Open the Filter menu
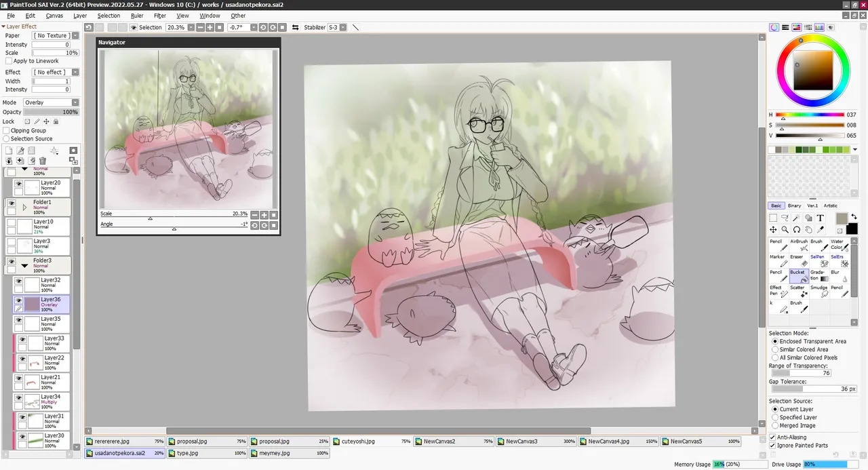This screenshot has height=470, width=868. (x=160, y=16)
